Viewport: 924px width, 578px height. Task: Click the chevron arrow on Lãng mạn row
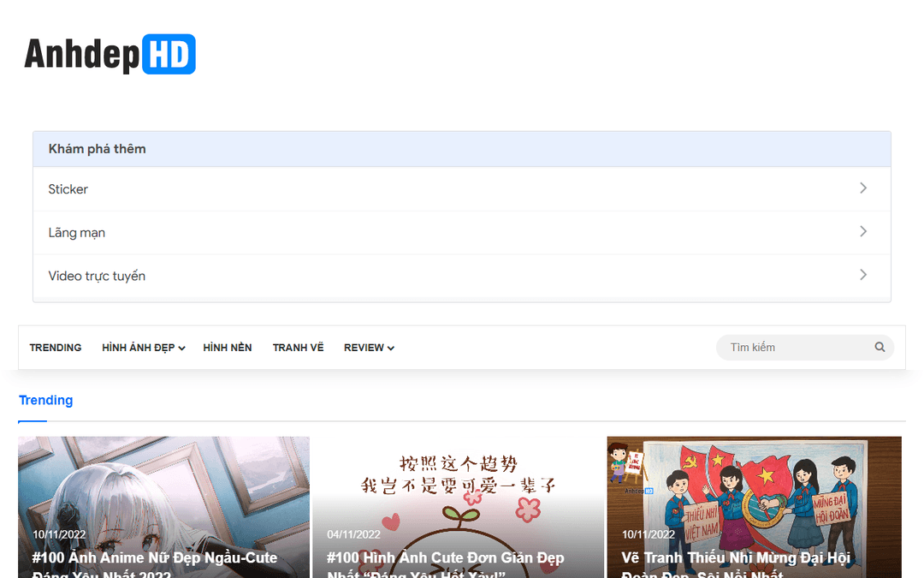(x=862, y=232)
